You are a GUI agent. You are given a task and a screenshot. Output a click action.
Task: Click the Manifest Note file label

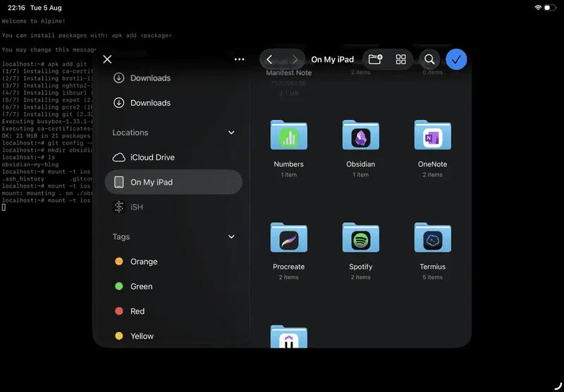tap(289, 73)
